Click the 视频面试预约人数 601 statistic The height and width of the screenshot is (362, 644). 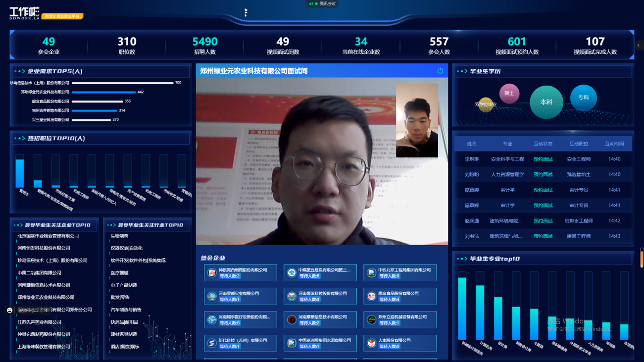tap(517, 46)
